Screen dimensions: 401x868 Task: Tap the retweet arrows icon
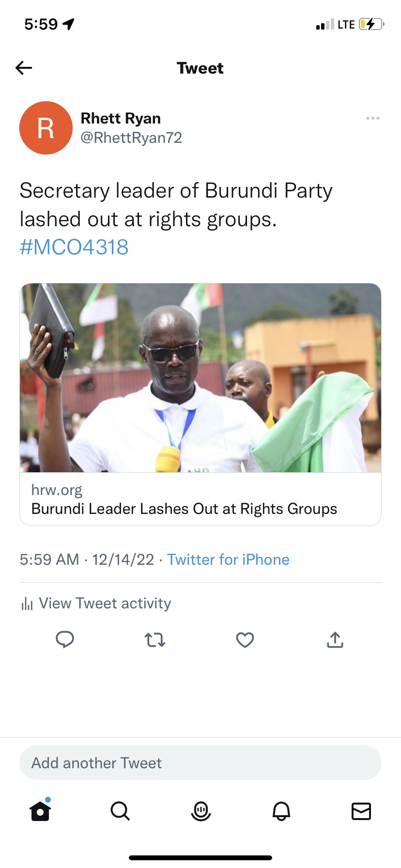pyautogui.click(x=155, y=640)
